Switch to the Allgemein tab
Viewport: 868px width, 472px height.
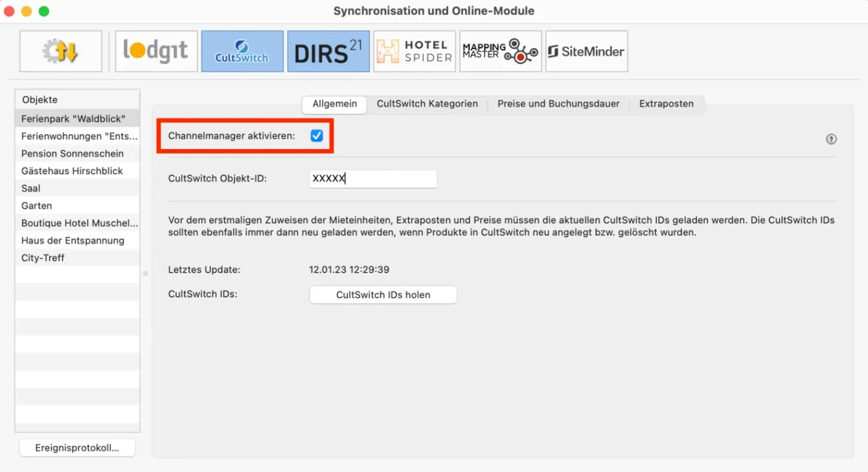335,104
